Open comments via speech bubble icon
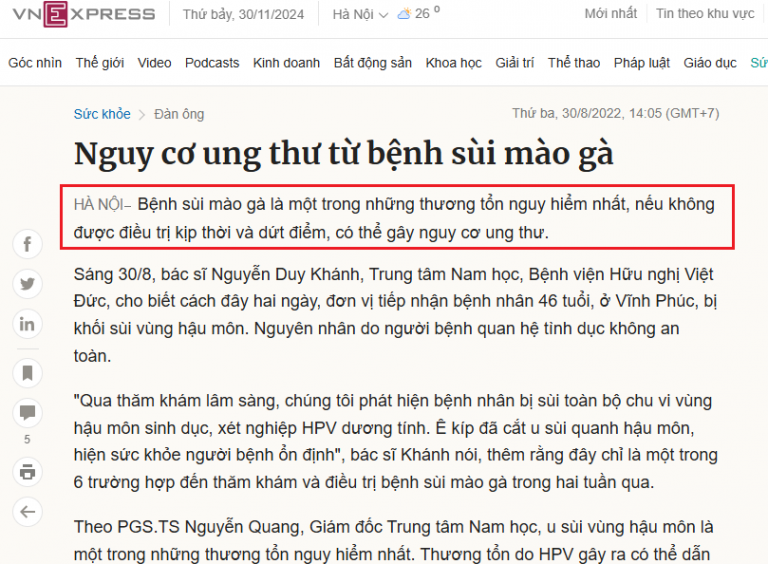 27,412
